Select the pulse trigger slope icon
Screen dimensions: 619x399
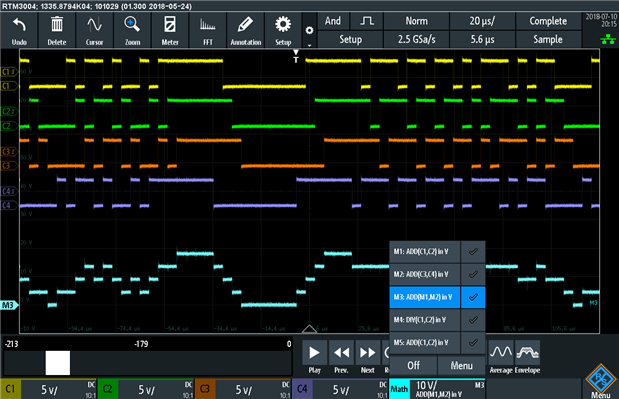coord(367,21)
